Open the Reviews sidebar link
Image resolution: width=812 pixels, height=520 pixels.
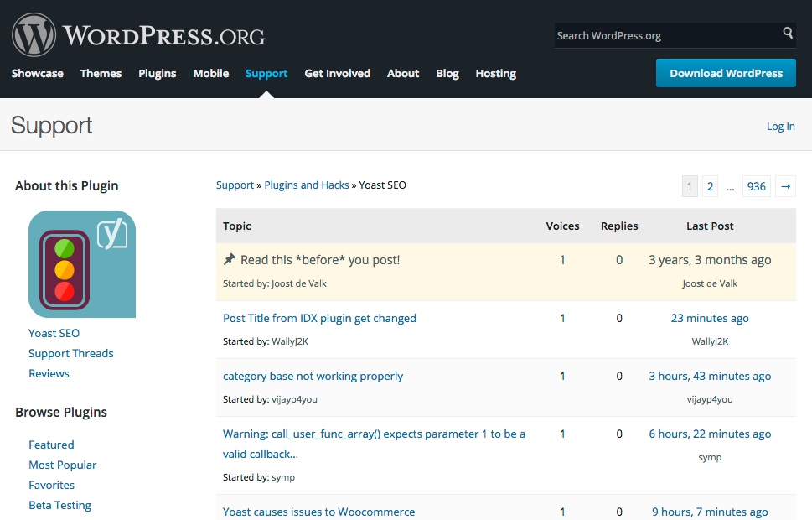(49, 374)
